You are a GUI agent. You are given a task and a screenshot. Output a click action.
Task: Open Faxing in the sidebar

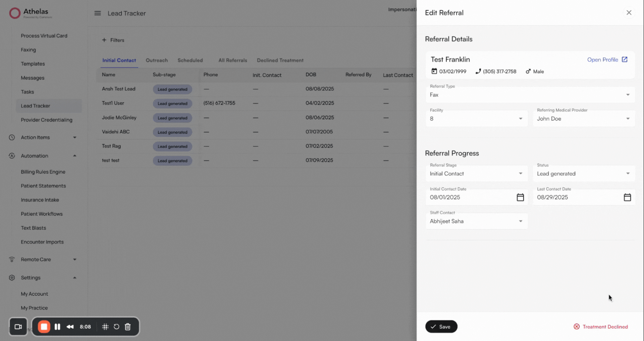[x=28, y=50]
